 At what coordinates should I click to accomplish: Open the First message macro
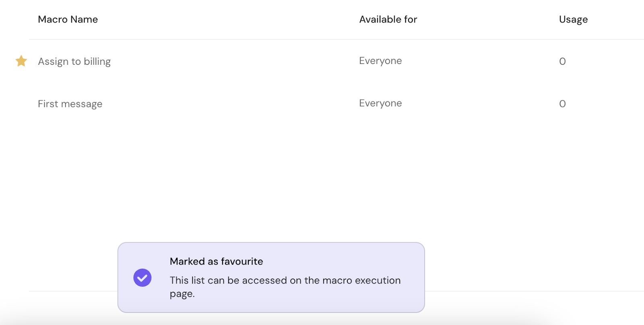click(x=70, y=104)
